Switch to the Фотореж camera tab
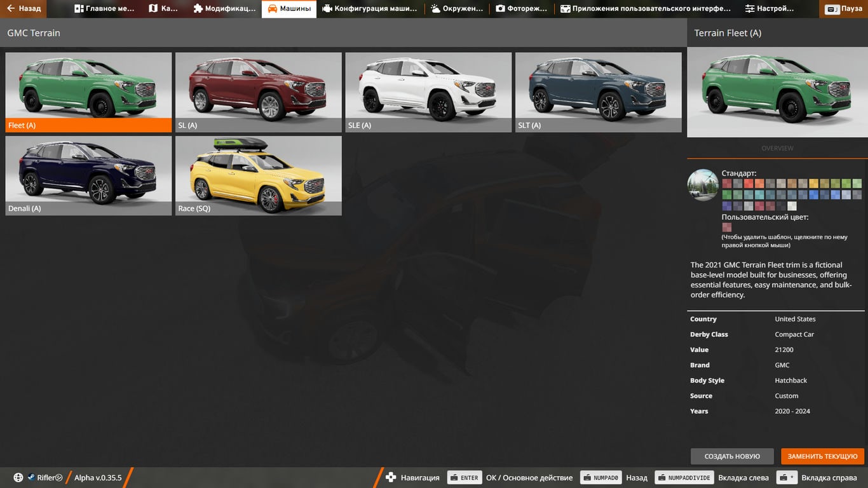The image size is (868, 488). tap(522, 9)
